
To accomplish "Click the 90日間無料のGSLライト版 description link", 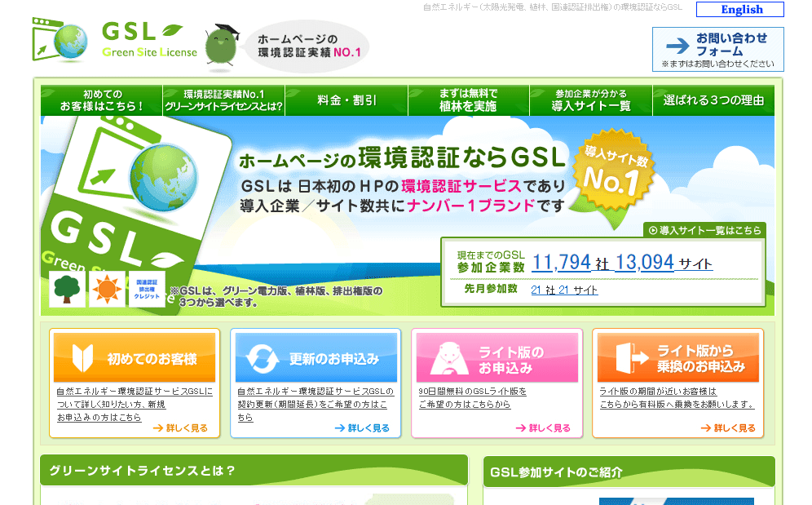I will pyautogui.click(x=472, y=397).
